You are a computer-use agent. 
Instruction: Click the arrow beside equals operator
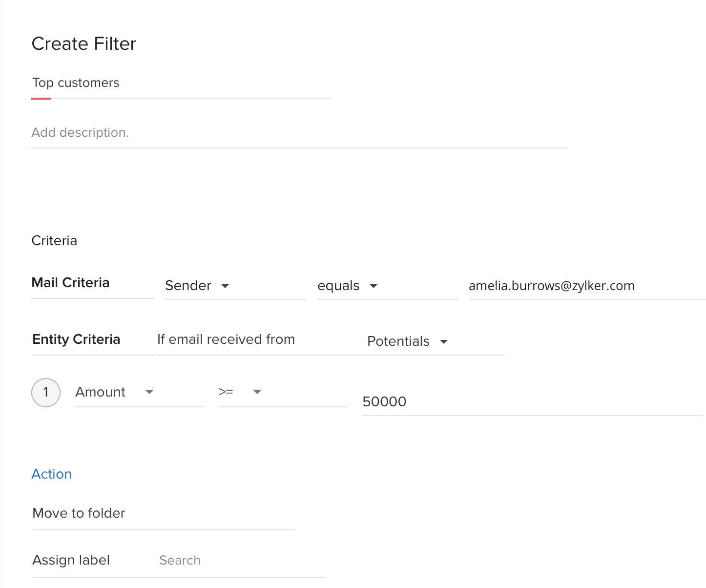(x=374, y=286)
